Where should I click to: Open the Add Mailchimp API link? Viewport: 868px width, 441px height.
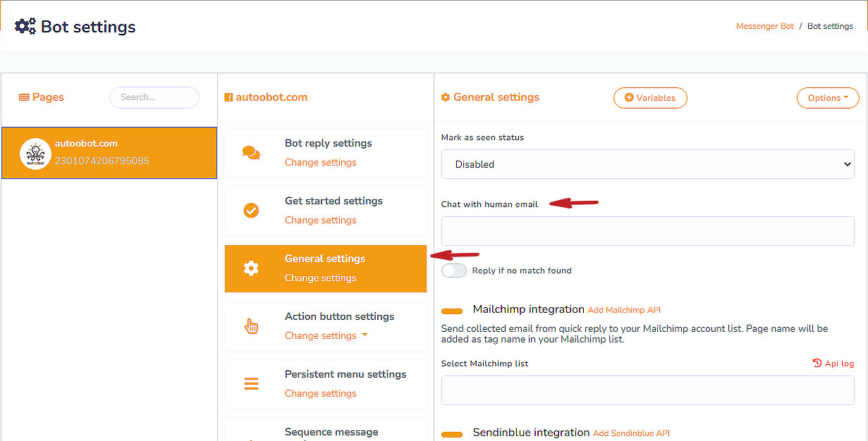coord(624,310)
